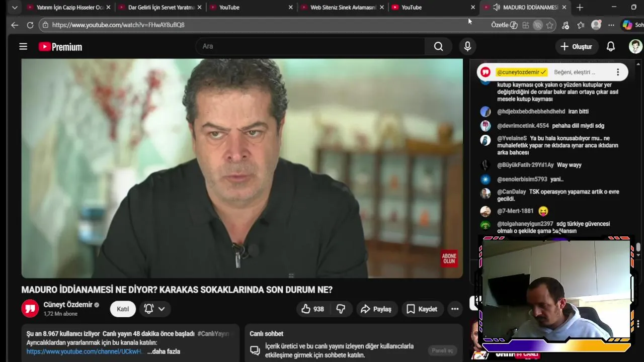Click @BüyükFatih-29Yıl1Ay username in chat
This screenshot has width=644, height=362.
pos(525,165)
